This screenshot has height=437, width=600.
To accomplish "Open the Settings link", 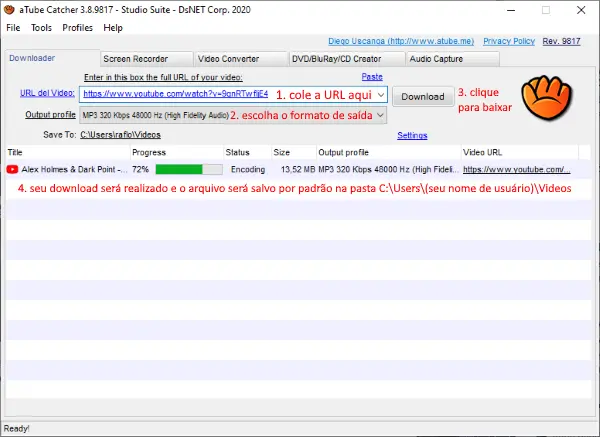I will point(412,135).
